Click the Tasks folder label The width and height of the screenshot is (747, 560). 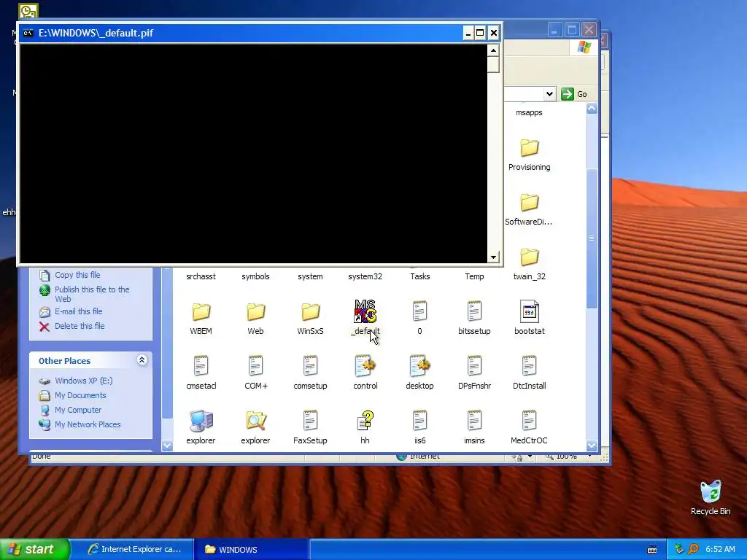[x=419, y=276]
